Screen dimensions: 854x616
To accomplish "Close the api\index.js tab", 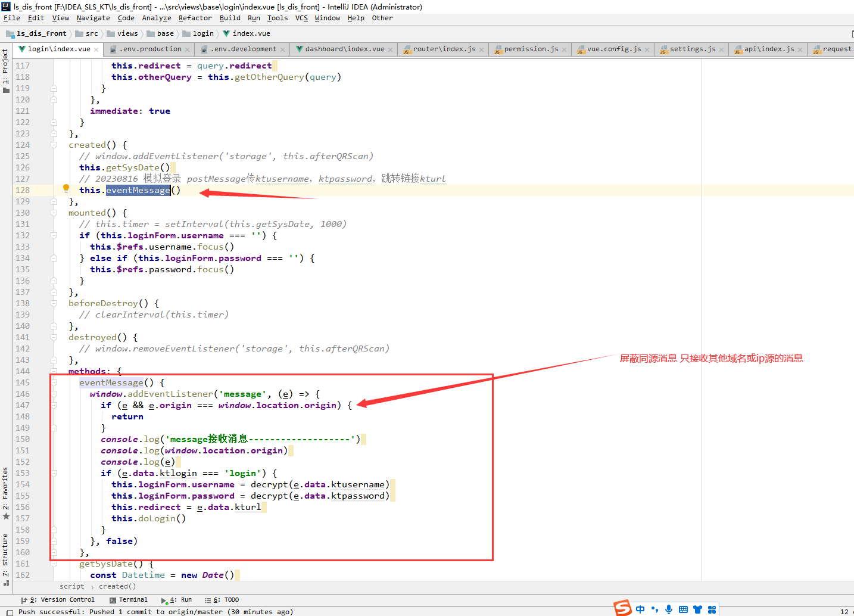I will click(x=800, y=49).
